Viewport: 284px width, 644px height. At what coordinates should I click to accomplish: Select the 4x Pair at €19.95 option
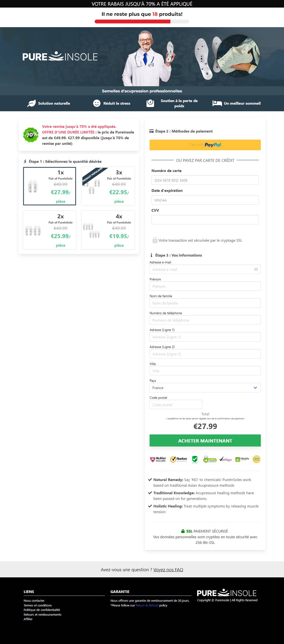coord(108,230)
